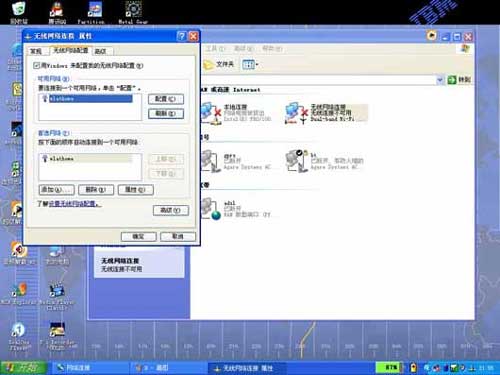Click the 文件夹 folders toolbar icon
Image resolution: width=500 pixels, height=375 pixels.
coord(219,64)
